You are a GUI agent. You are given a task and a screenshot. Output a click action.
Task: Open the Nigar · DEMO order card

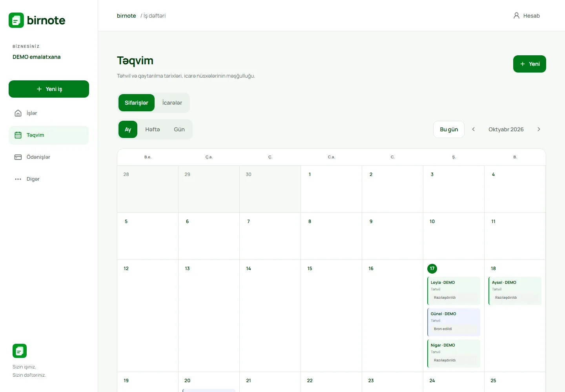coord(454,354)
